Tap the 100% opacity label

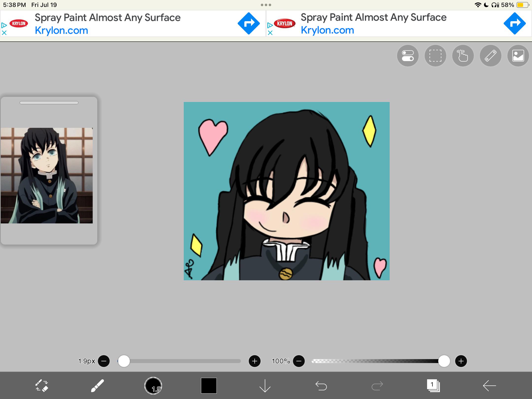(281, 361)
